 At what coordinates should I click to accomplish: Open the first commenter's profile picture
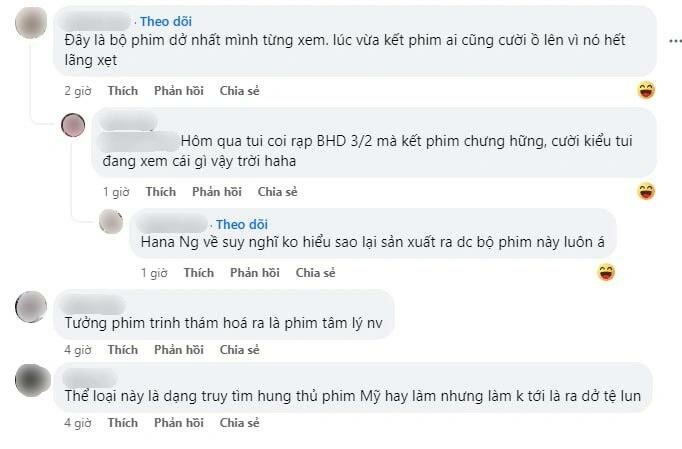(x=32, y=22)
